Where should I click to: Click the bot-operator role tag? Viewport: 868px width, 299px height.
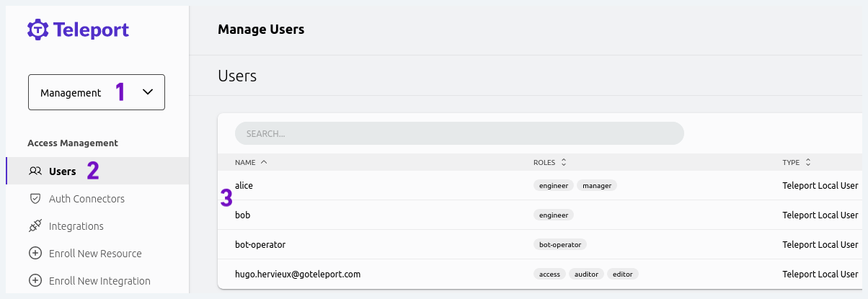point(560,244)
